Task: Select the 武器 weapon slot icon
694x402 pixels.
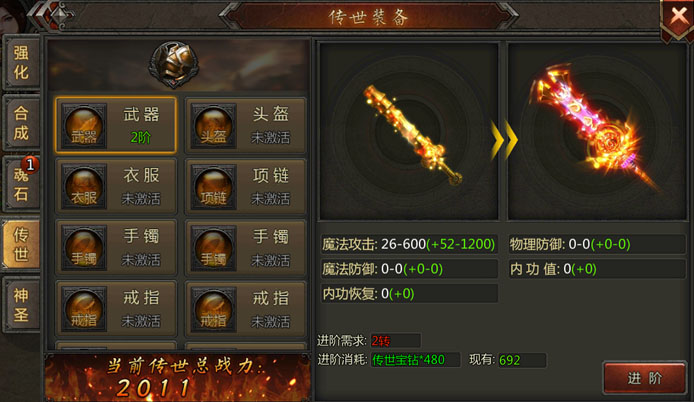Action: click(84, 126)
